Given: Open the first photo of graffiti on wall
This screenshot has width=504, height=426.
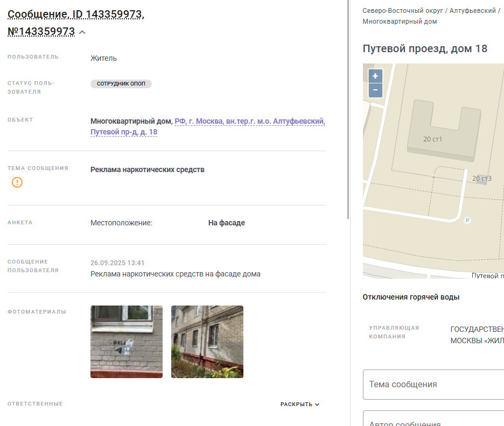Looking at the screenshot, I should click(x=127, y=342).
